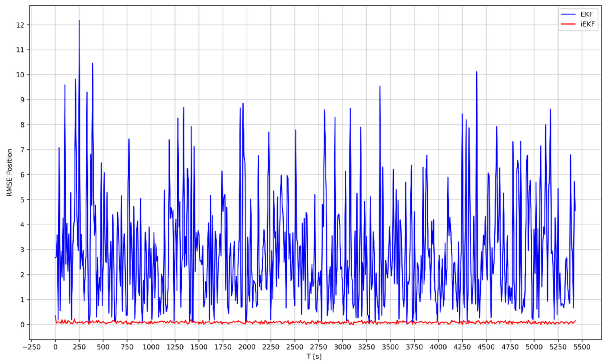The height and width of the screenshot is (364, 608).
Task: Click the 'RMSE Position' y-axis label
Action: click(x=9, y=173)
